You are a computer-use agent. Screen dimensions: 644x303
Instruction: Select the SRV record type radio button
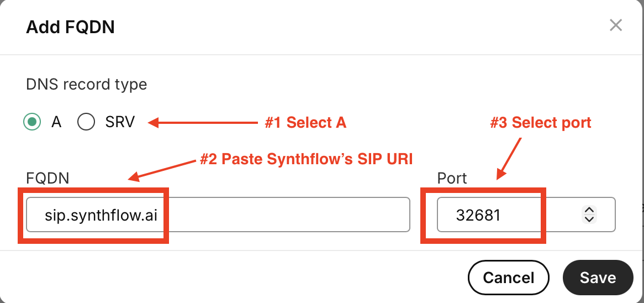(86, 122)
